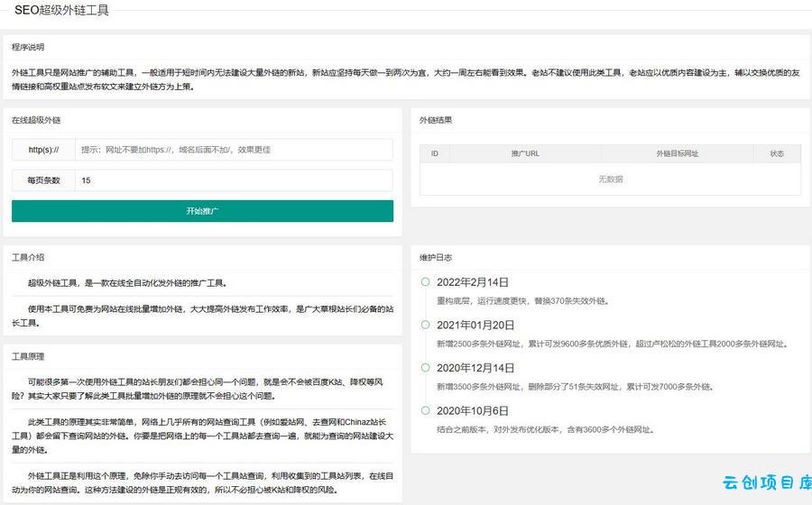
Task: Click the log entry about 新增2500多条外链网址
Action: click(613, 344)
